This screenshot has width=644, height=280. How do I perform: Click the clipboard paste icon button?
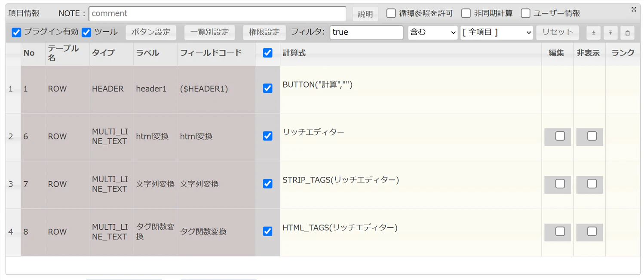click(628, 33)
